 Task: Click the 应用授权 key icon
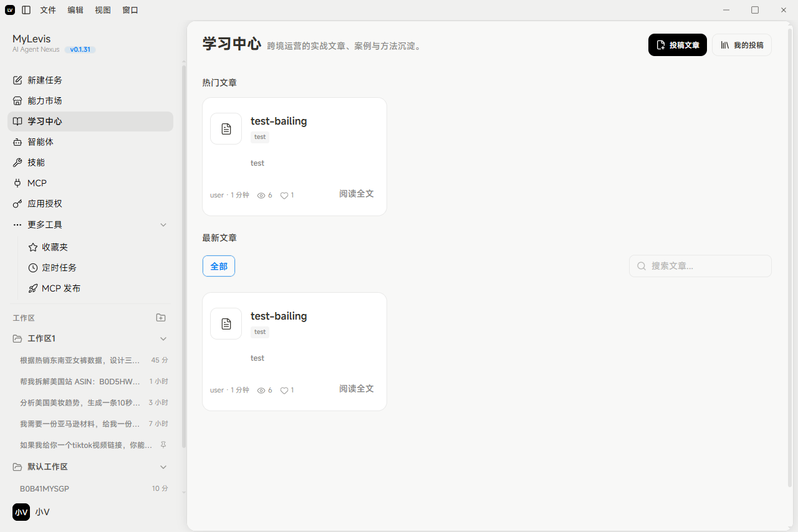tap(17, 204)
